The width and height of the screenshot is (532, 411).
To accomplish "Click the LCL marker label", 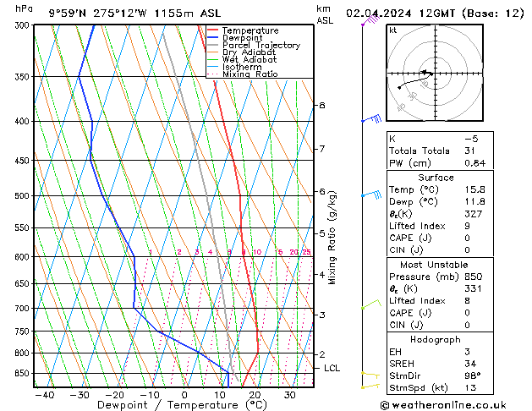I will pyautogui.click(x=332, y=368).
